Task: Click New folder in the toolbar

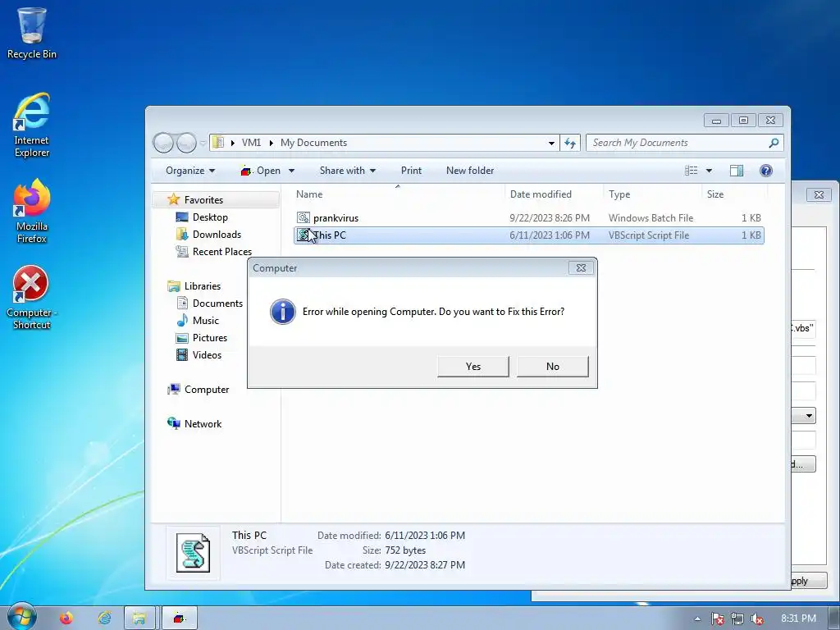Action: pos(470,171)
